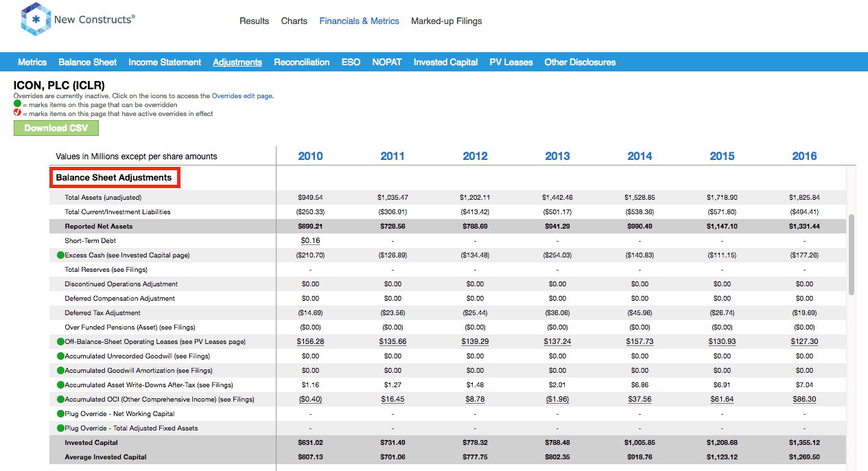868x471 pixels.
Task: Select the $1,331.44 Reported Net Assets cell
Action: point(804,226)
